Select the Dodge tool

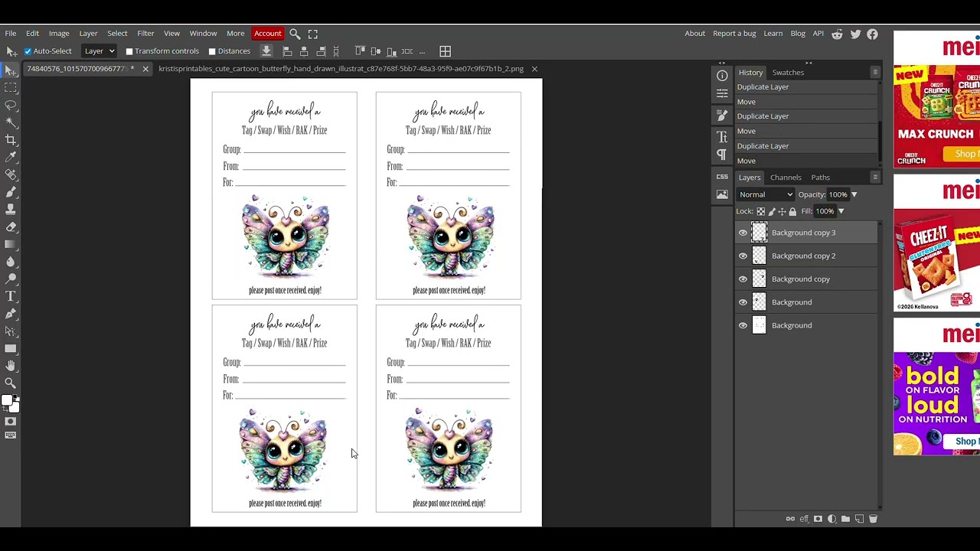pyautogui.click(x=11, y=279)
